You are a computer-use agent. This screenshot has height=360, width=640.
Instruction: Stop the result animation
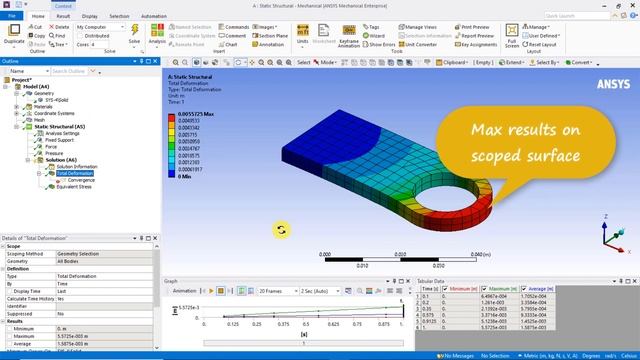220,291
